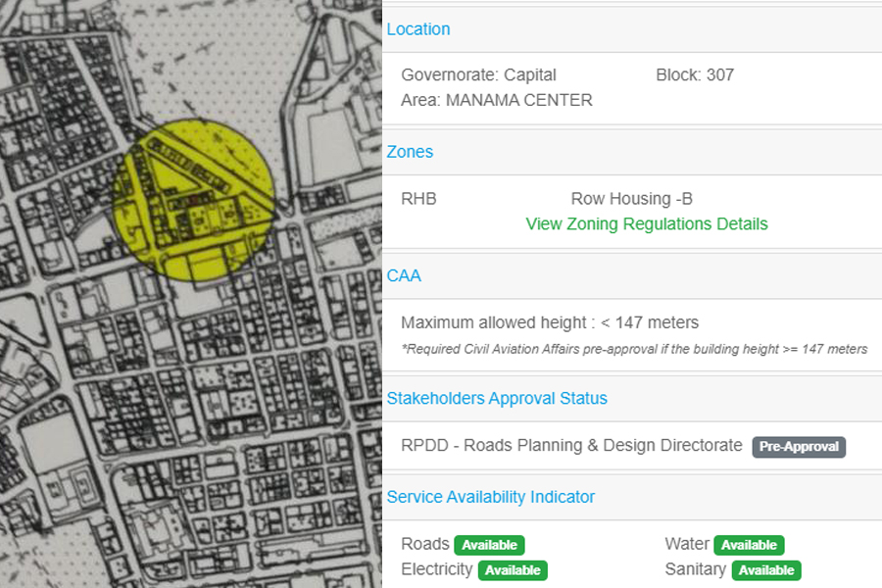Click the Area: MANAMA CENTER text
This screenshot has height=588, width=882.
[x=496, y=100]
